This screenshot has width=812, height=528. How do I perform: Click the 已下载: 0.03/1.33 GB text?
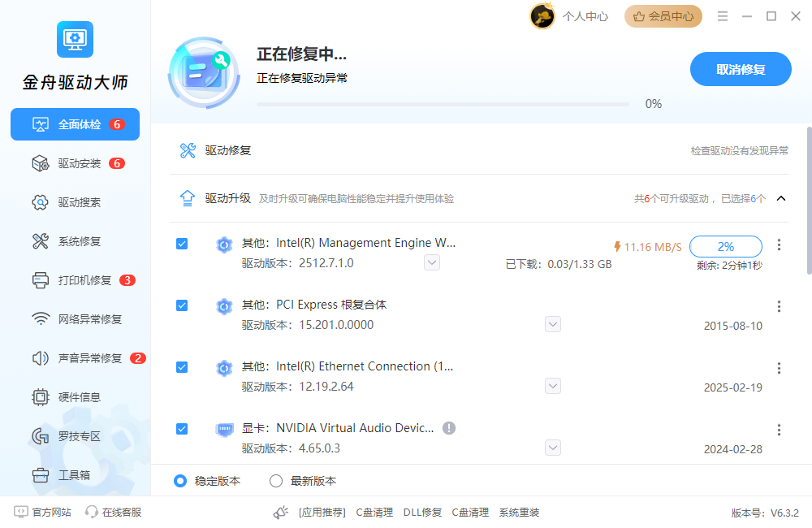[559, 264]
